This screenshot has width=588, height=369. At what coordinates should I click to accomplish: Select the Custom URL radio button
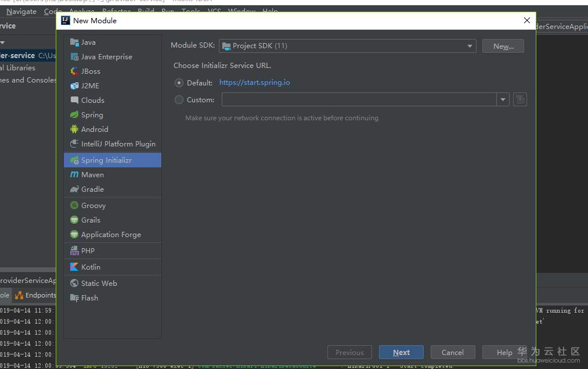point(179,100)
